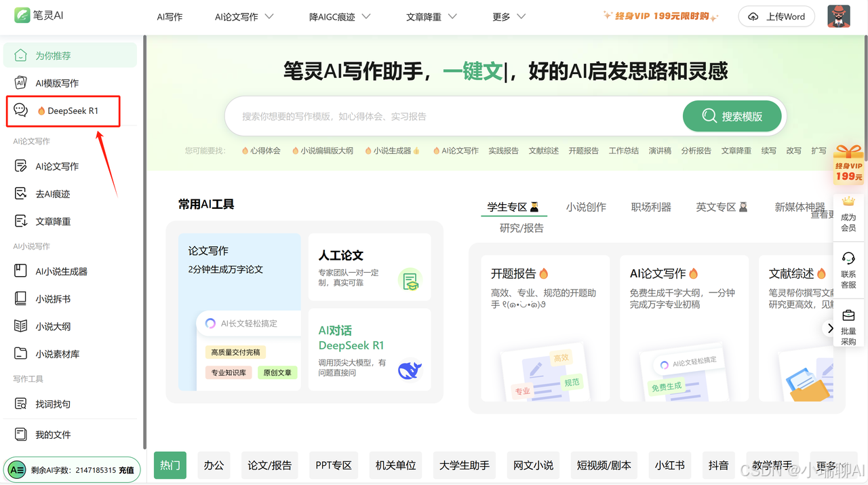This screenshot has height=485, width=868.
Task: Open the 开题报告 template card
Action: pyautogui.click(x=545, y=328)
